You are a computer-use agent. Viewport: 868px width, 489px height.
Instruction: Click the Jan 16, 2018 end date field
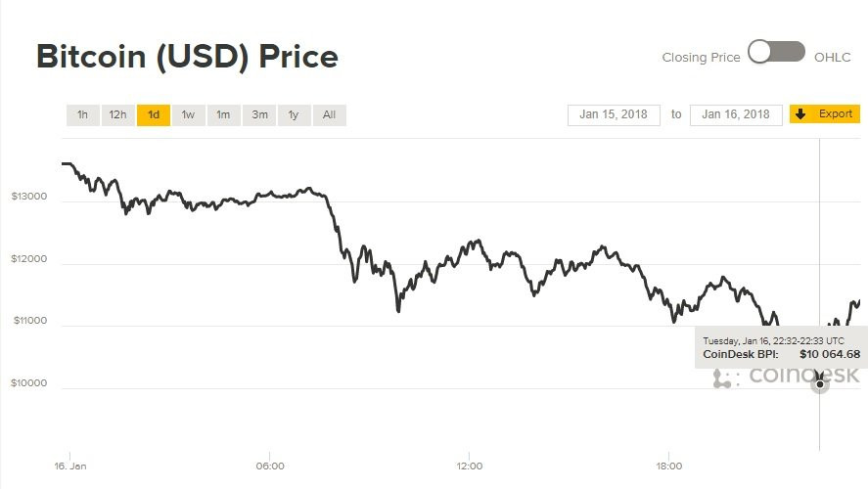[x=736, y=114]
